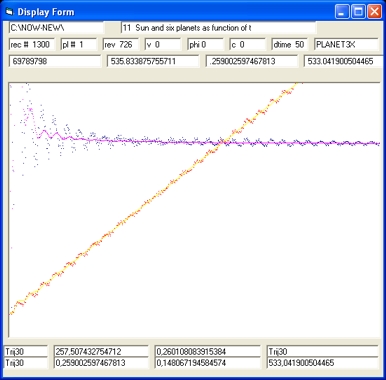
Task: Select the 'Sun and six planets' description field
Action: click(x=218, y=28)
